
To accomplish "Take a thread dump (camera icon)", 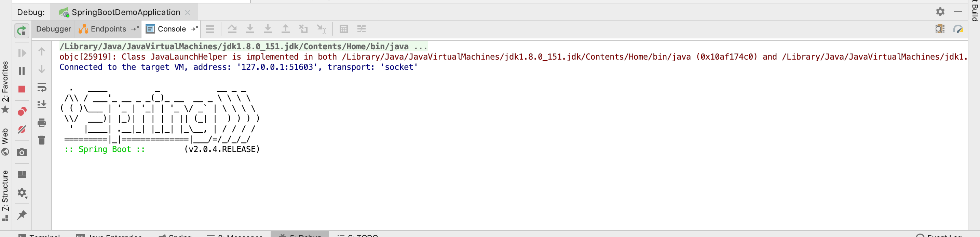I will [x=22, y=152].
